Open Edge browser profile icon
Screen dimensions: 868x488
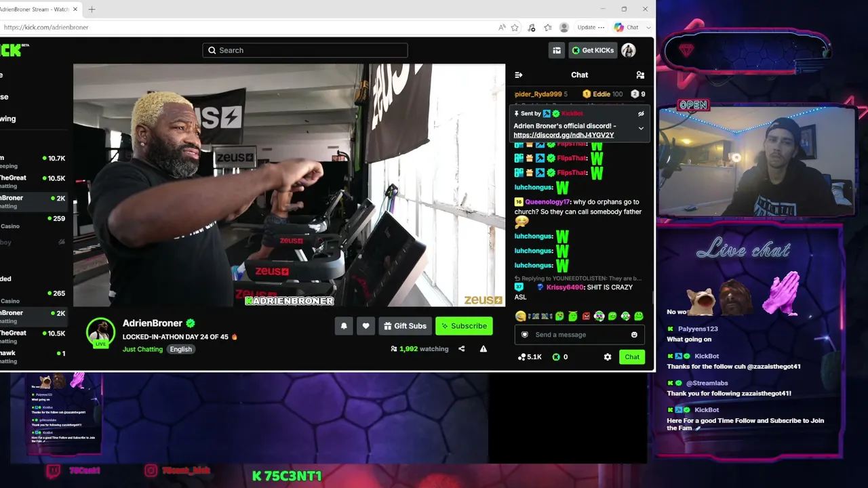coord(564,27)
